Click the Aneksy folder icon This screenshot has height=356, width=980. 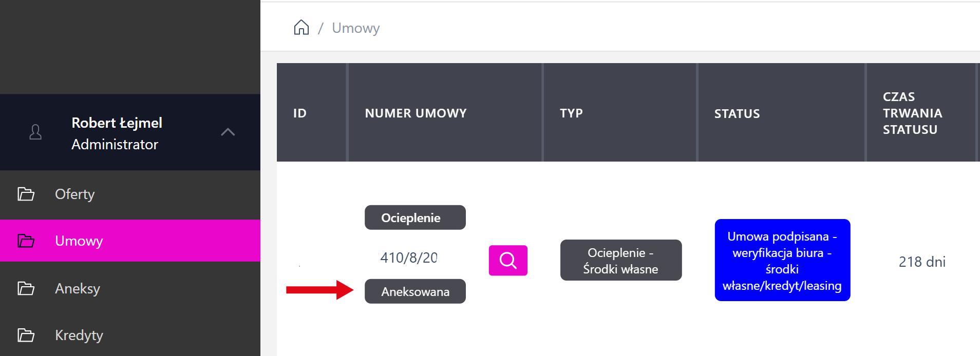pos(26,288)
